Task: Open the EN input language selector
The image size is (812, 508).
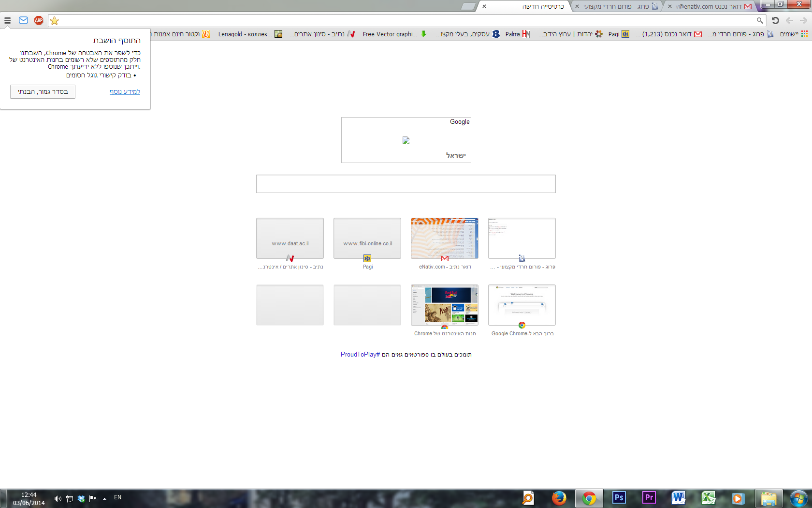Action: point(117,497)
